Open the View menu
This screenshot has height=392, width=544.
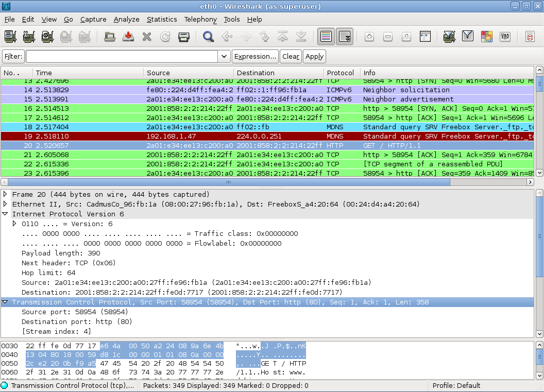(x=49, y=20)
